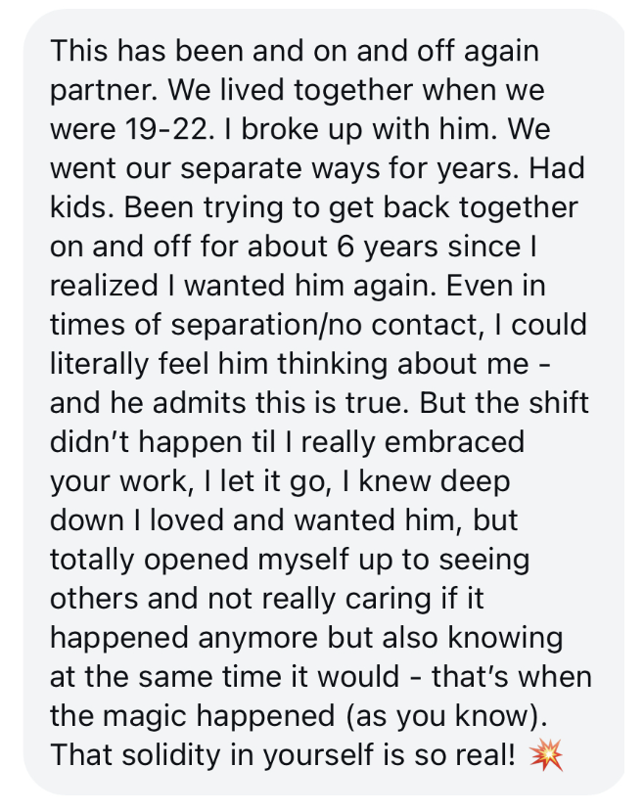Click the phrase "that's when"

pos(512,677)
